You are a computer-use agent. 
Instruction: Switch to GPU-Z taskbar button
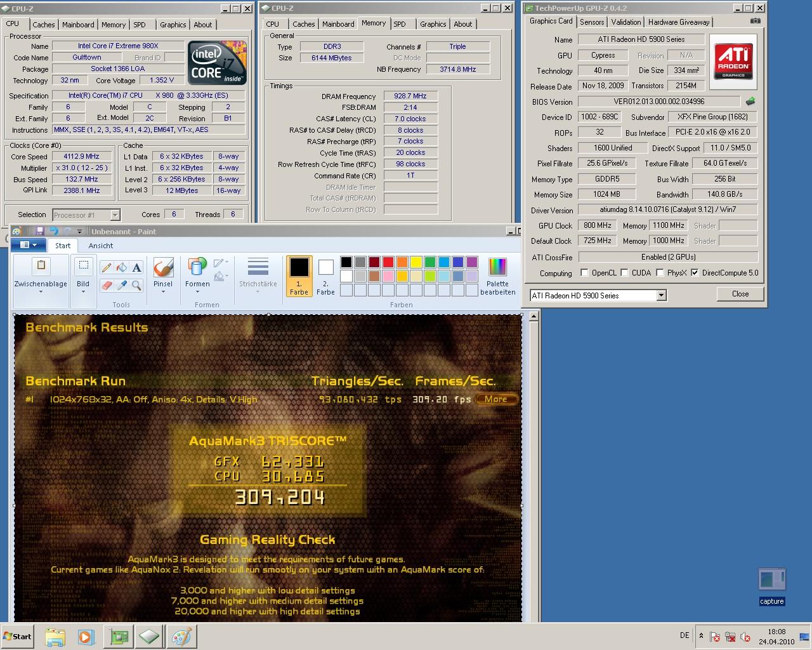pyautogui.click(x=119, y=637)
